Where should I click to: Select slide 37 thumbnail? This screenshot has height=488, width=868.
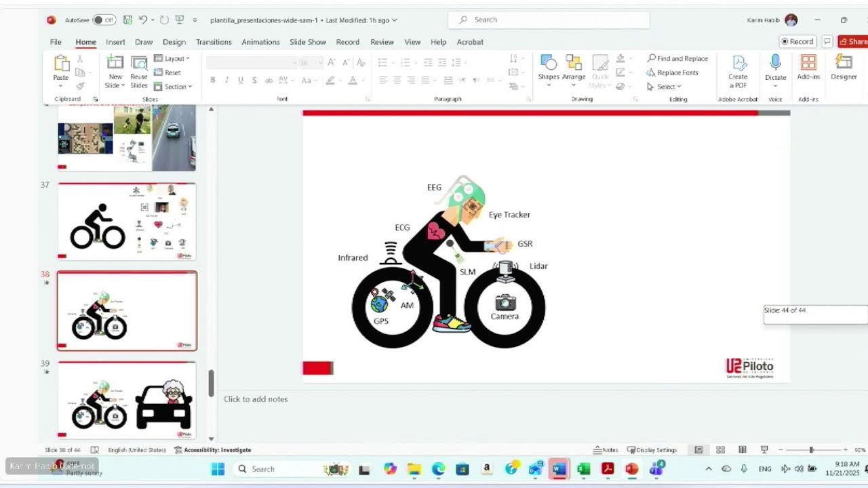[x=127, y=221]
